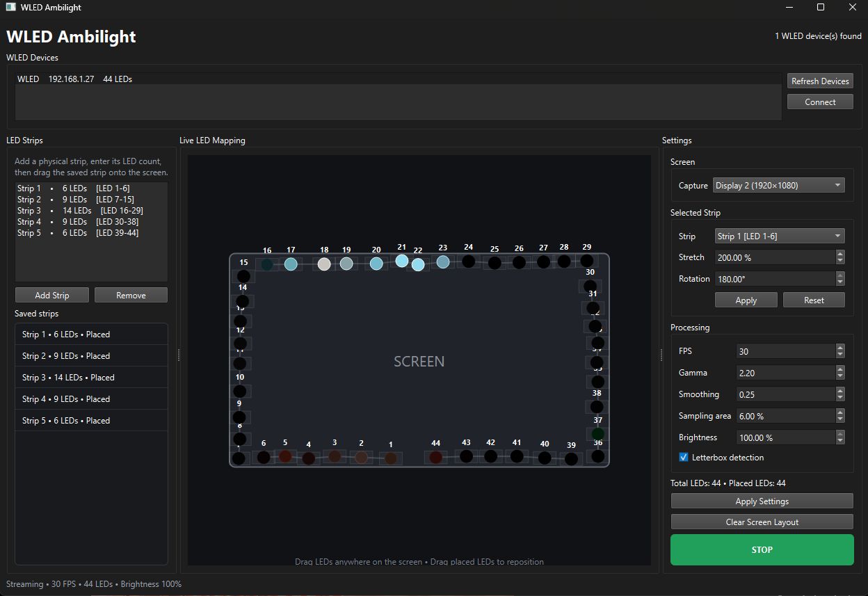
Task: Select LED 22 on the top edge
Action: pos(418,265)
